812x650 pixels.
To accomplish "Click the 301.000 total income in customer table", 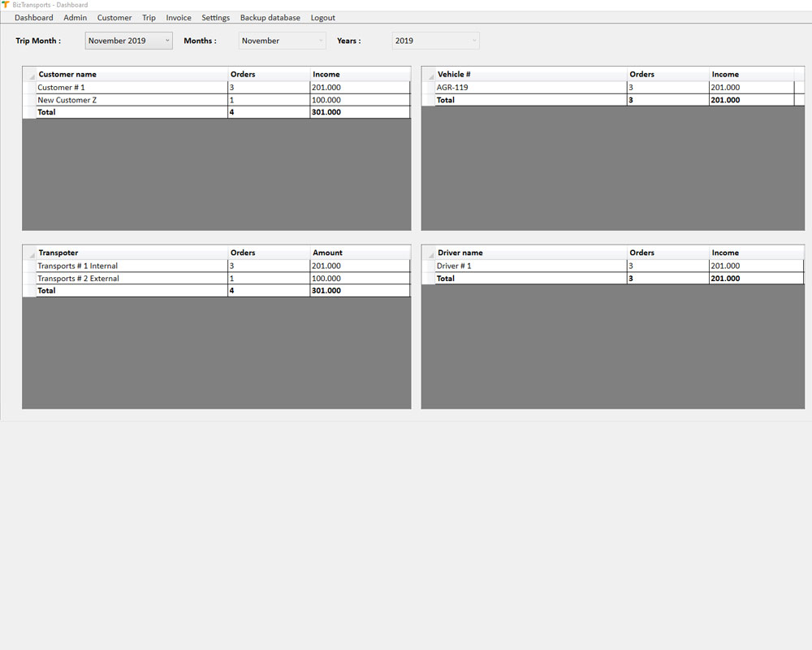I will click(x=360, y=112).
